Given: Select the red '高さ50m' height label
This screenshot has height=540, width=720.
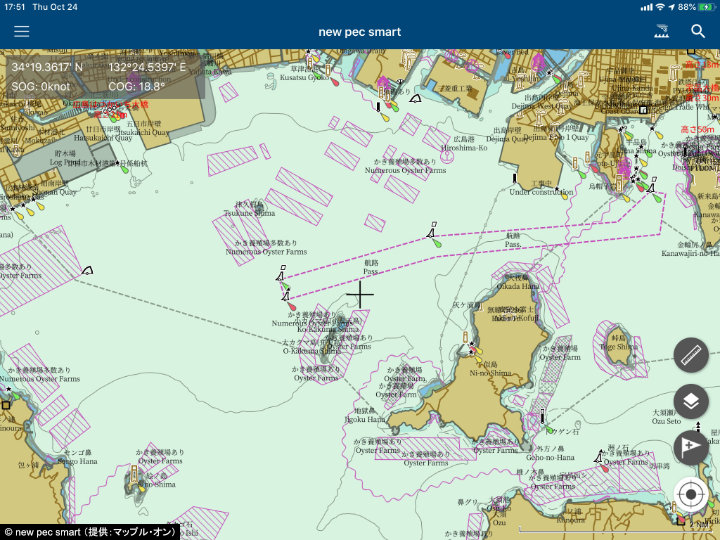Looking at the screenshot, I should tap(698, 129).
